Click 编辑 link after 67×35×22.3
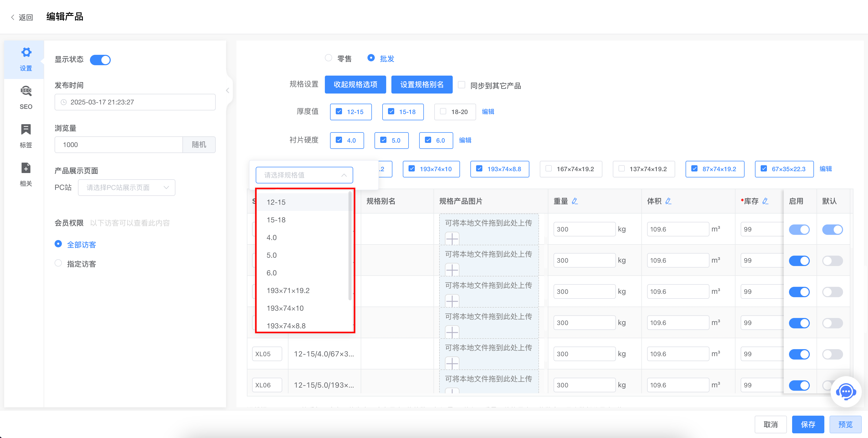 click(x=826, y=169)
